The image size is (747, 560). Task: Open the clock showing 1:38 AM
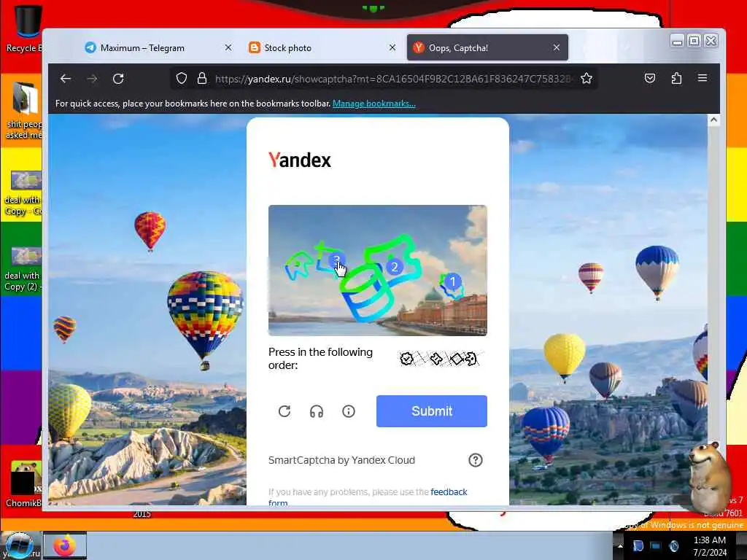pos(710,546)
